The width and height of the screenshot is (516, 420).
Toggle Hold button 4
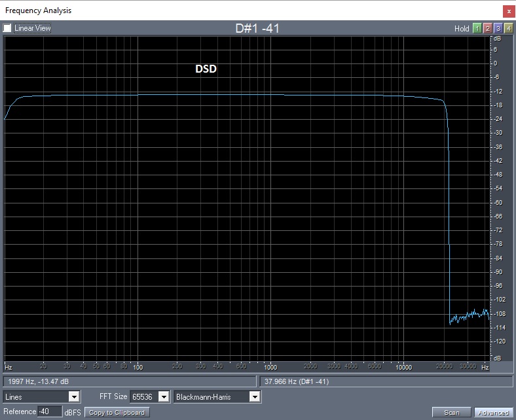tap(508, 28)
